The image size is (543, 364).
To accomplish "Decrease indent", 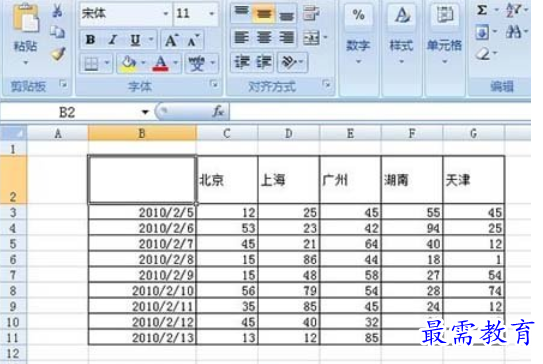I will pos(241,62).
